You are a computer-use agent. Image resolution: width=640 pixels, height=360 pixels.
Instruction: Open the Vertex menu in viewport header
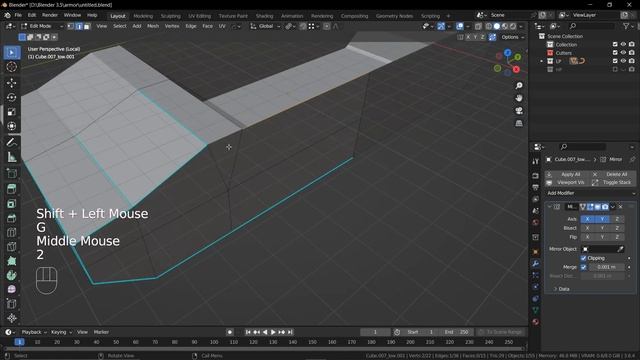point(172,26)
